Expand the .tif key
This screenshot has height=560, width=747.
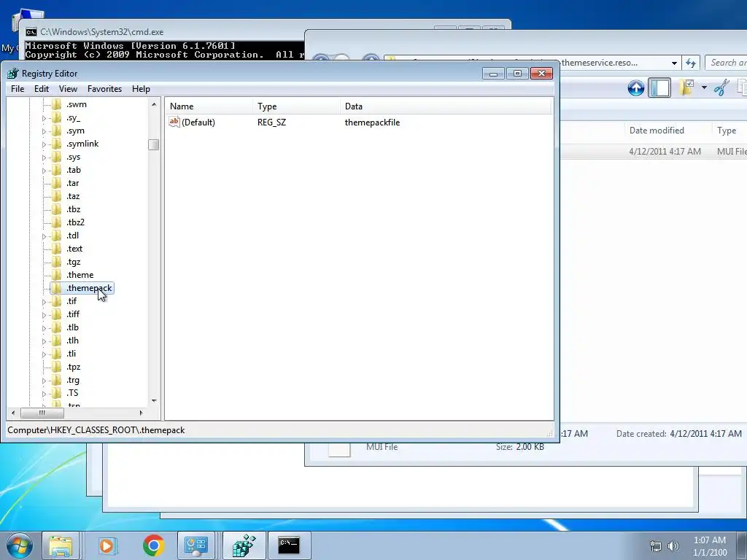(44, 302)
